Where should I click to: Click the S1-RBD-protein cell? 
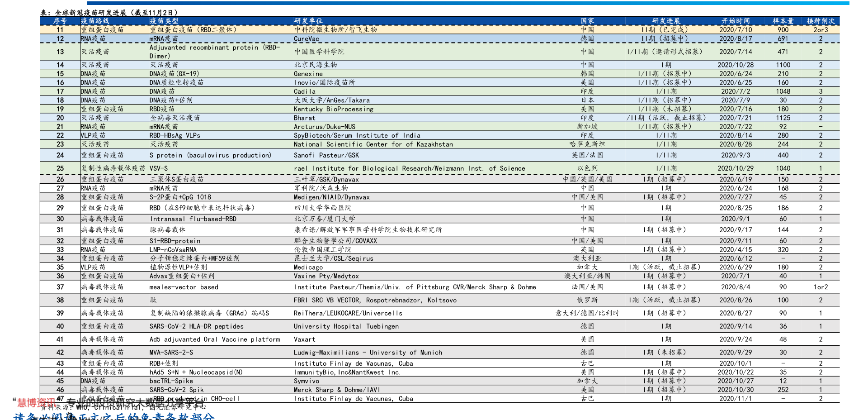coord(175,241)
